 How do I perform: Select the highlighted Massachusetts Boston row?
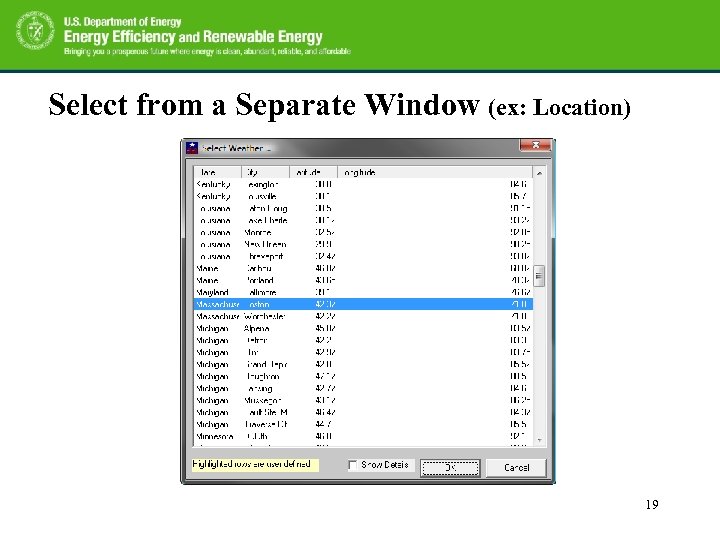coord(363,304)
